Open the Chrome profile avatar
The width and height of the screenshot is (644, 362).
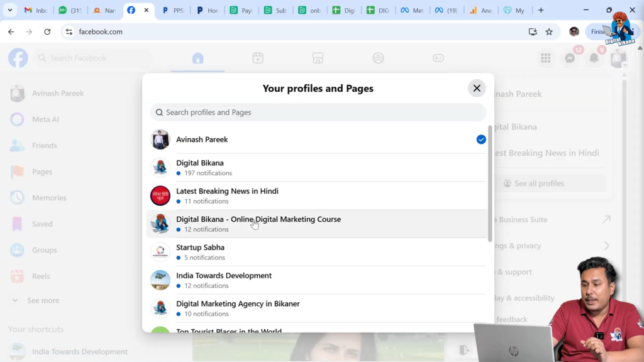point(574,31)
